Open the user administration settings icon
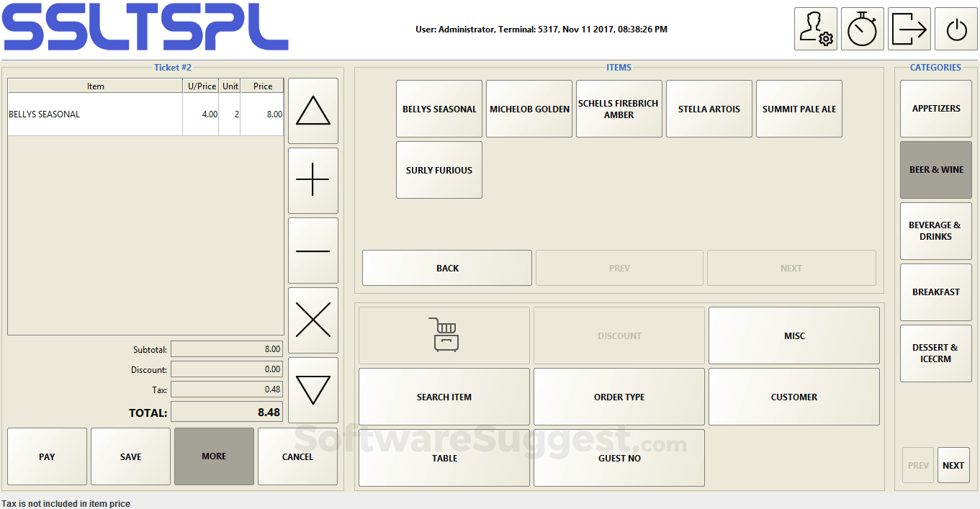Screen dimensions: 980x509 pos(815,28)
